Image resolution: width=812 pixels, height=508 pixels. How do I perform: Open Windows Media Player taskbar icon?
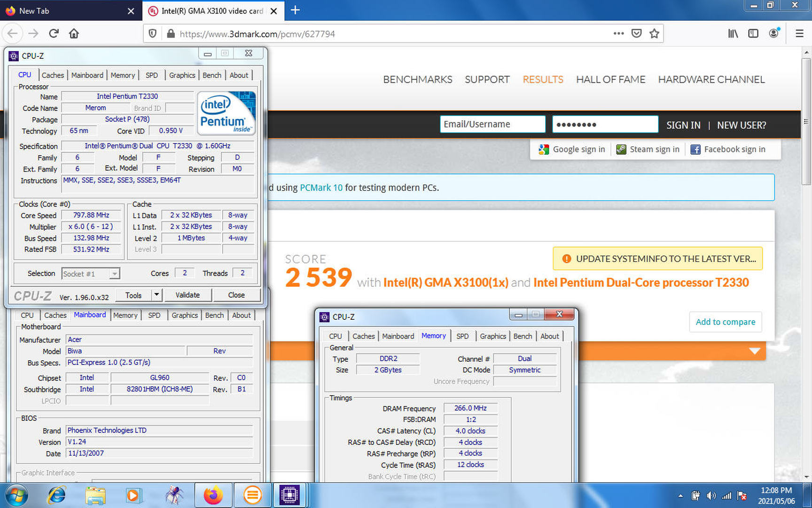(133, 495)
